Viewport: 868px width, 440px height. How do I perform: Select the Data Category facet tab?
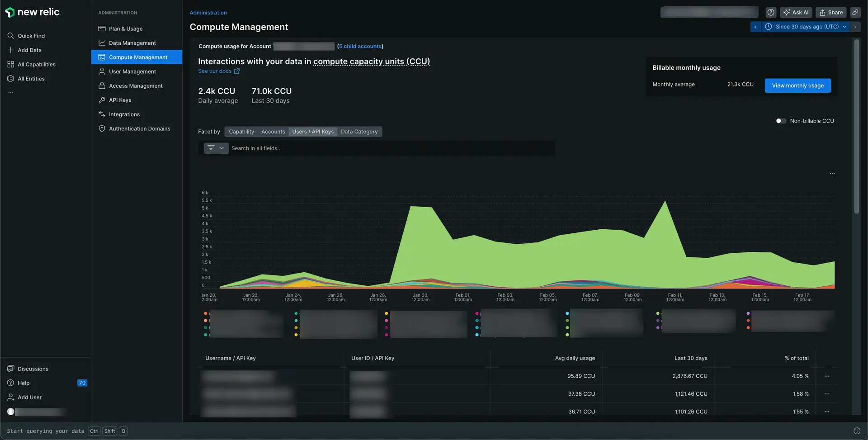[359, 132]
